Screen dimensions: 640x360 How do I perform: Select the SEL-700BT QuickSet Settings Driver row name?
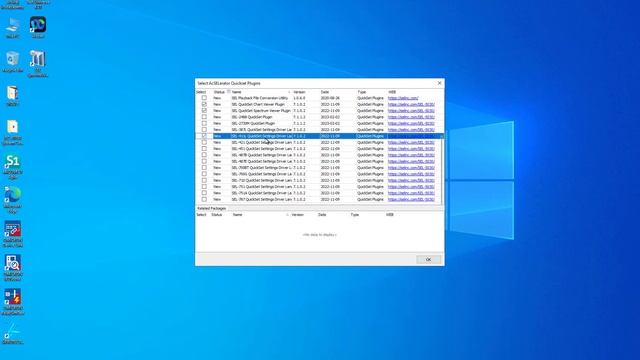262,168
